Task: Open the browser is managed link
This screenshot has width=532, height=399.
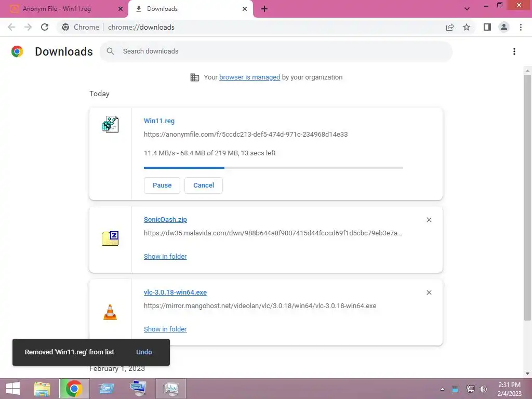Action: pyautogui.click(x=249, y=77)
